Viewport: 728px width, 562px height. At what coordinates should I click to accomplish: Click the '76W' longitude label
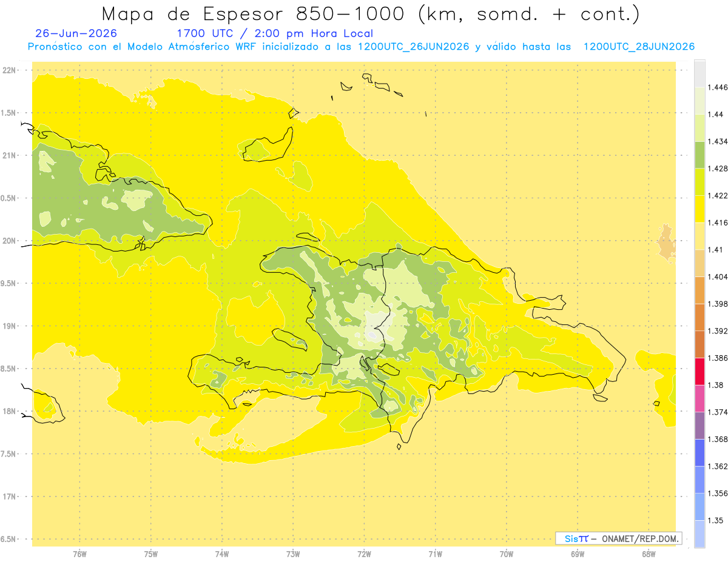click(79, 554)
